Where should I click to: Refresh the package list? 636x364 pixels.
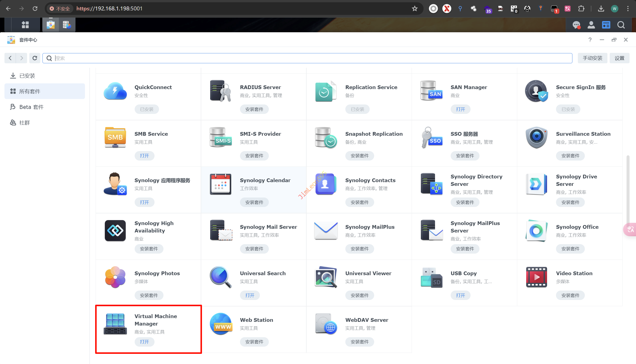coord(35,58)
